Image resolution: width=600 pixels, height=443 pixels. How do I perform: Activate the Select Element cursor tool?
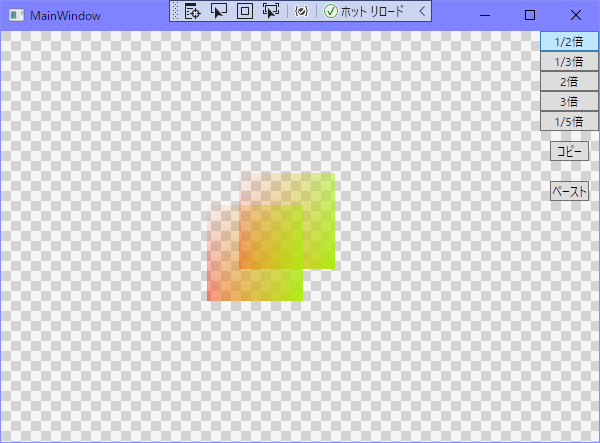click(x=218, y=11)
